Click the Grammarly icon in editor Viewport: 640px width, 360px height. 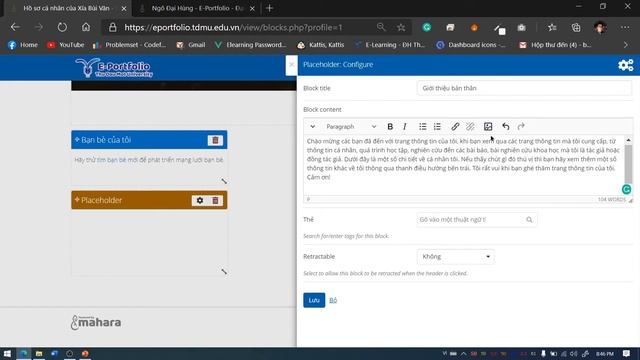[627, 189]
